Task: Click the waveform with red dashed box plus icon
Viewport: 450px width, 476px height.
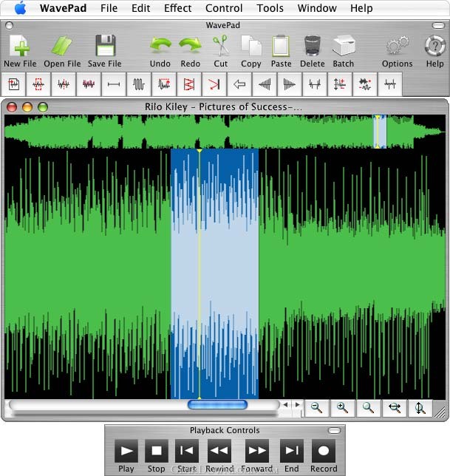Action: [164, 84]
